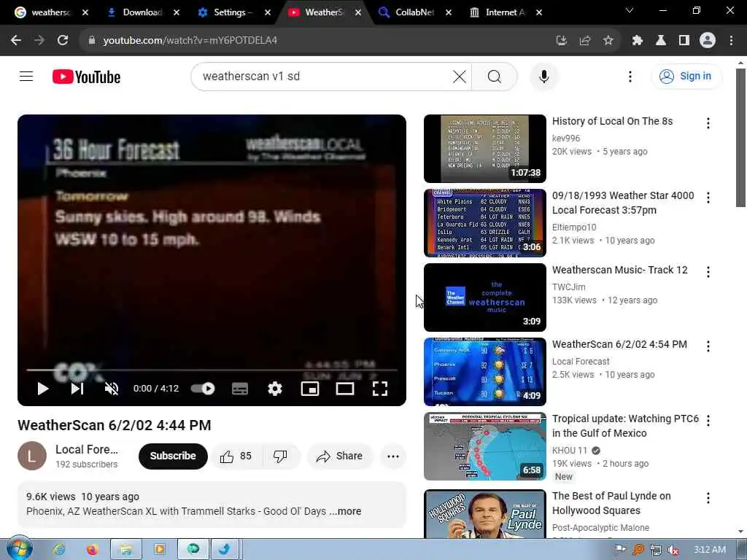This screenshot has height=560, width=747.
Task: Close the Settings browser tab
Action: pos(267,12)
